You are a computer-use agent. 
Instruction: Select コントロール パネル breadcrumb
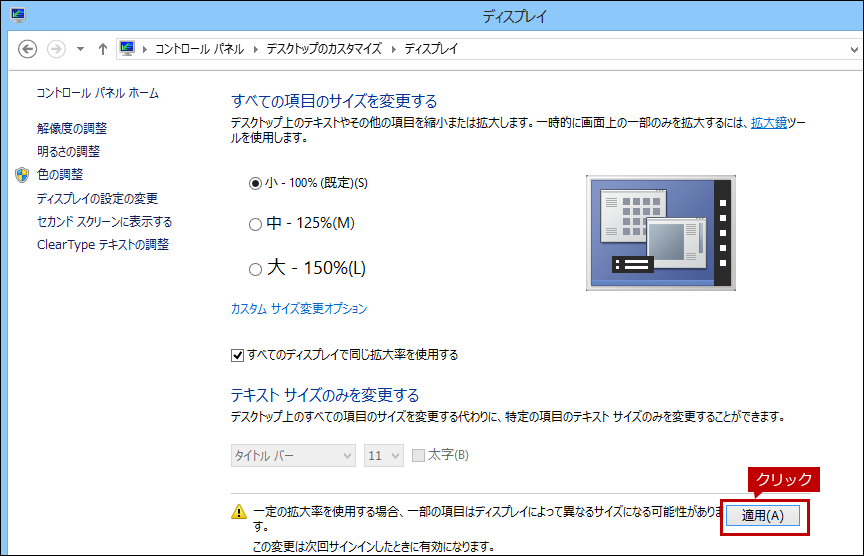[x=199, y=49]
